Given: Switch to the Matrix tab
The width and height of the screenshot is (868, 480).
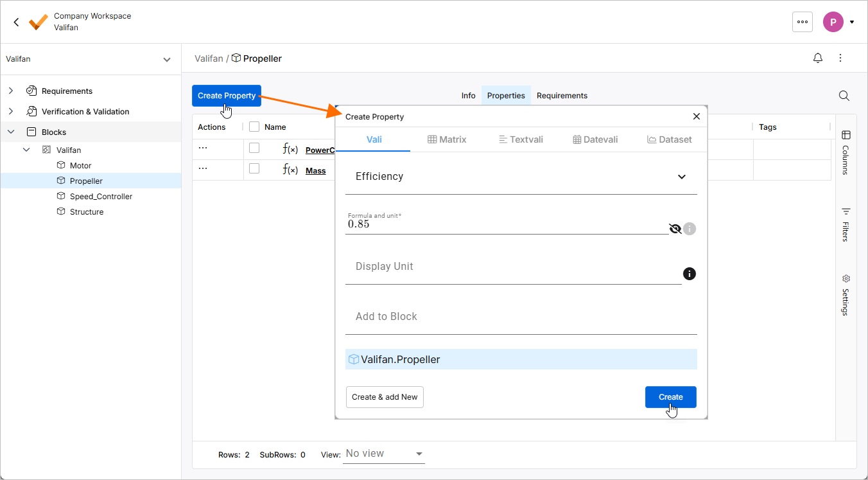Looking at the screenshot, I should tap(447, 139).
